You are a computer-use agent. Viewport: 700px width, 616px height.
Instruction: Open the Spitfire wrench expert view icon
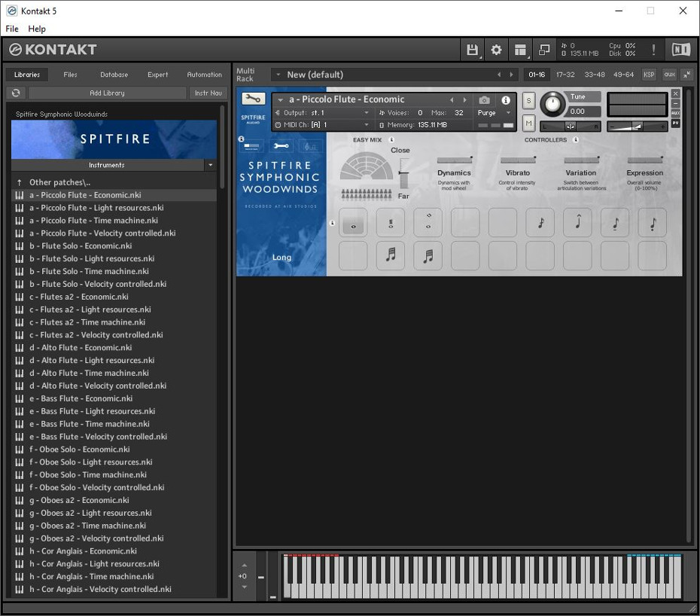coord(282,146)
